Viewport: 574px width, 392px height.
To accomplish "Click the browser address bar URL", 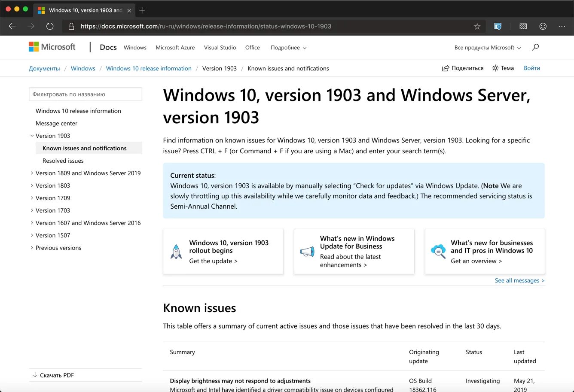I will (x=206, y=26).
